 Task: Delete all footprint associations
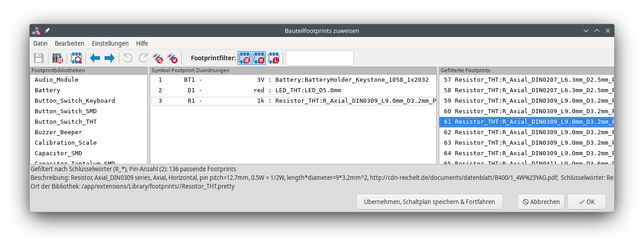point(172,58)
